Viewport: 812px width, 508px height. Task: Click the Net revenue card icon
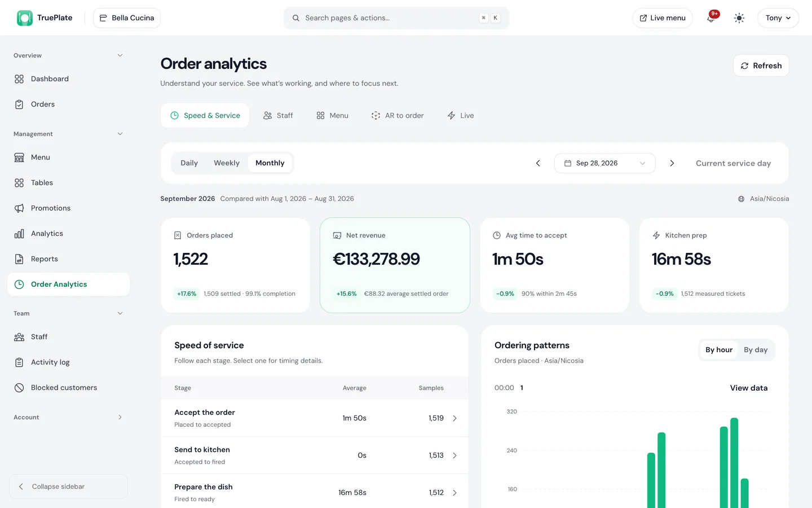(337, 235)
